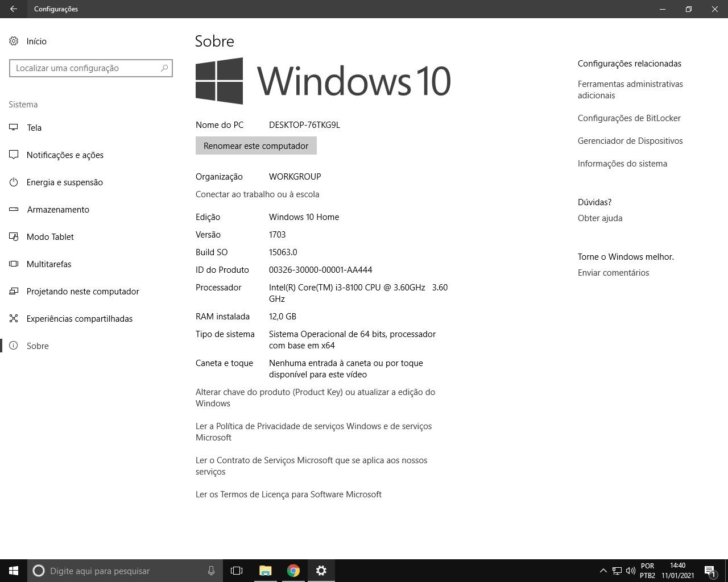
Task: Click the POR PTB2 language indicator
Action: 647,571
